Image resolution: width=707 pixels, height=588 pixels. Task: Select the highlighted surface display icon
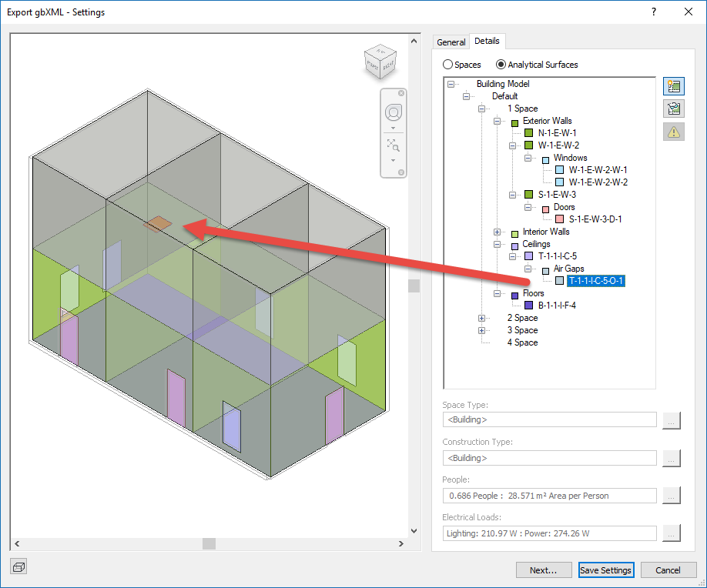tap(673, 85)
